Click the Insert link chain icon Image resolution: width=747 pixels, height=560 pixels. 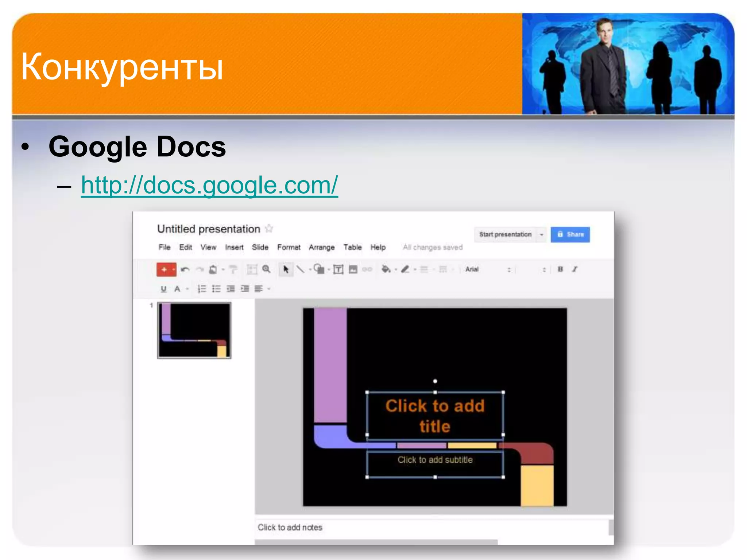(367, 269)
